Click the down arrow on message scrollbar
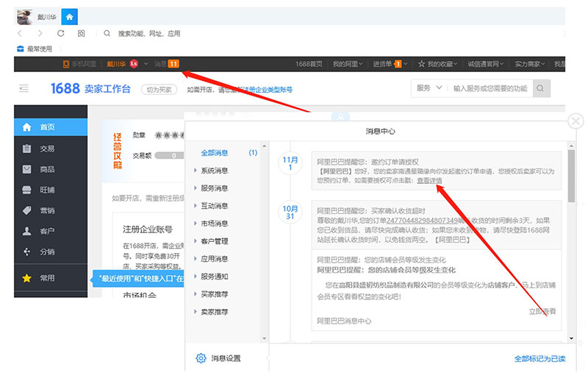Viewport: 588px width, 381px height. [x=571, y=338]
